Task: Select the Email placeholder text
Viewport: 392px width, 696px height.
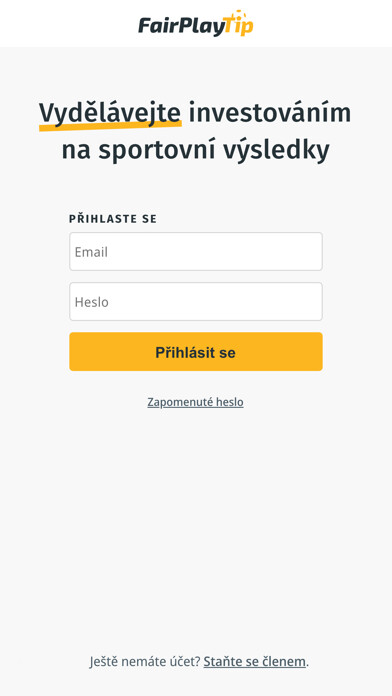Action: [x=91, y=252]
